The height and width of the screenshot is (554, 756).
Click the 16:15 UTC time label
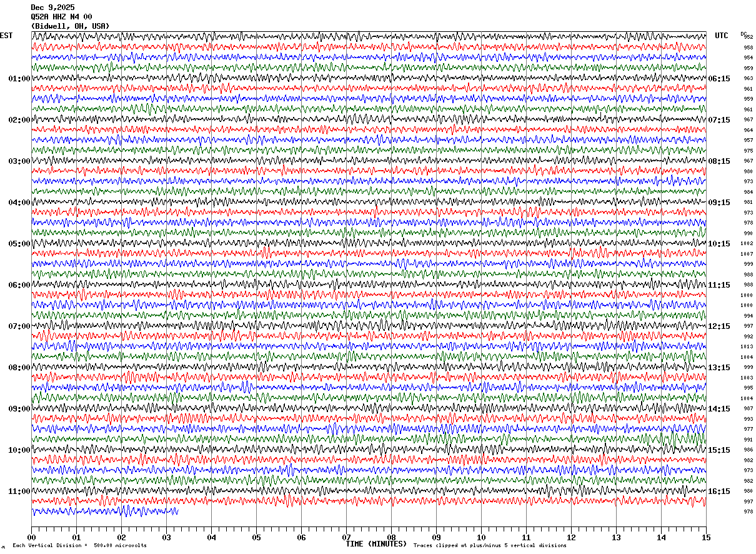click(719, 491)
